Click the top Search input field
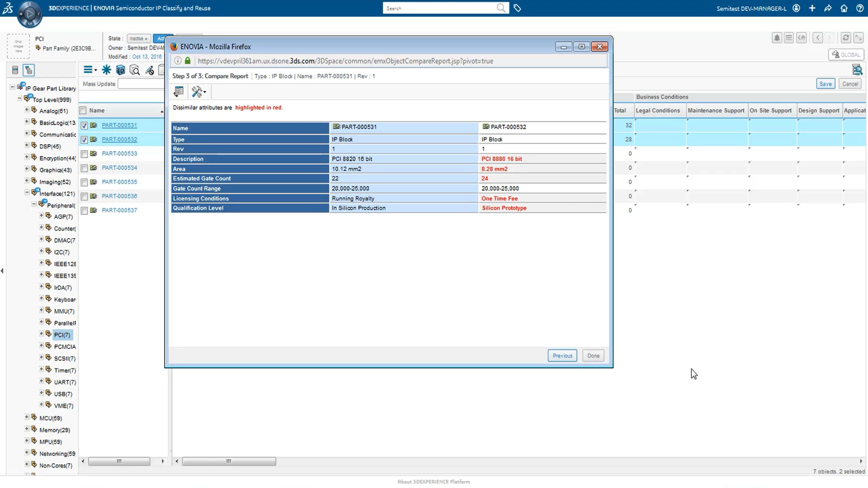868x488 pixels. 439,8
